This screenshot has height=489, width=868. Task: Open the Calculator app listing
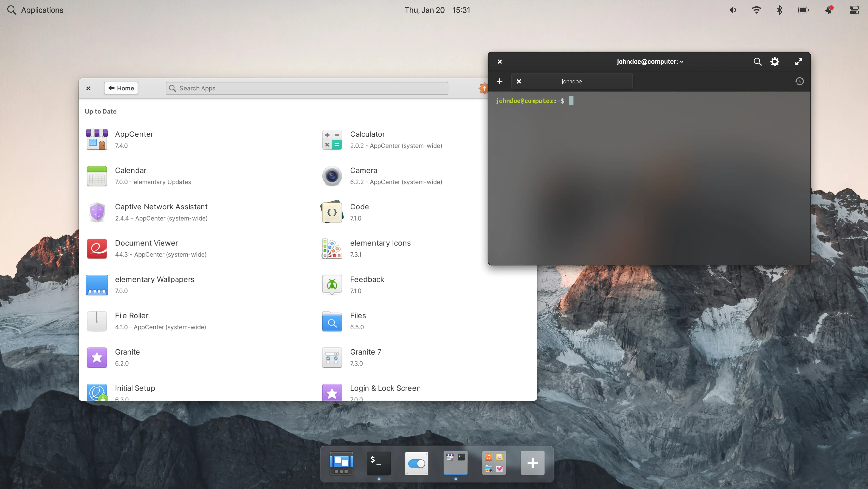coord(367,134)
